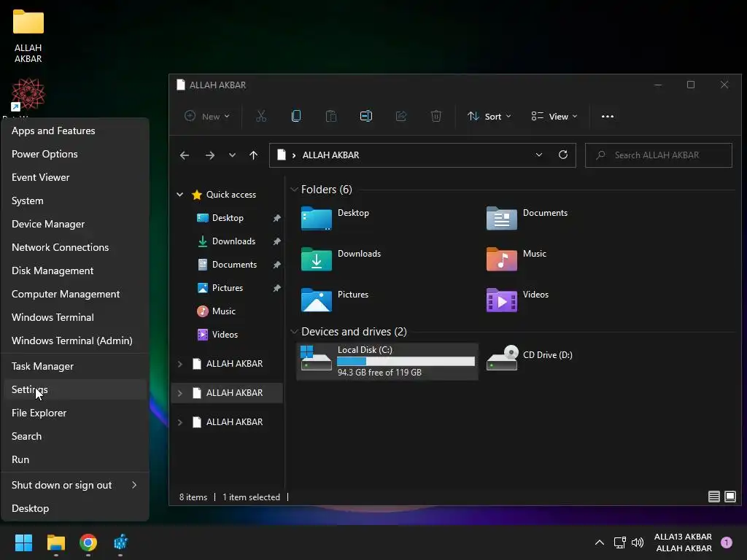747x560 pixels.
Task: Select Settings in the Win+X menu
Action: [x=75, y=389]
